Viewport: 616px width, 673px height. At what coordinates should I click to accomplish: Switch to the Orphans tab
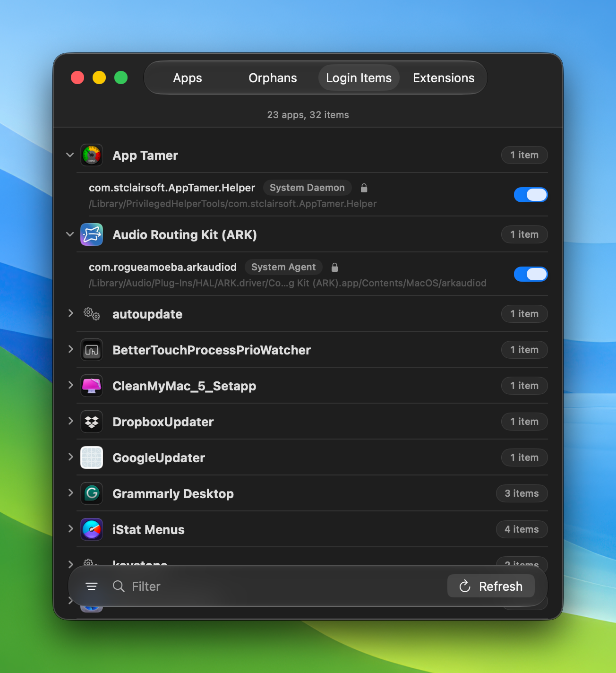(273, 78)
